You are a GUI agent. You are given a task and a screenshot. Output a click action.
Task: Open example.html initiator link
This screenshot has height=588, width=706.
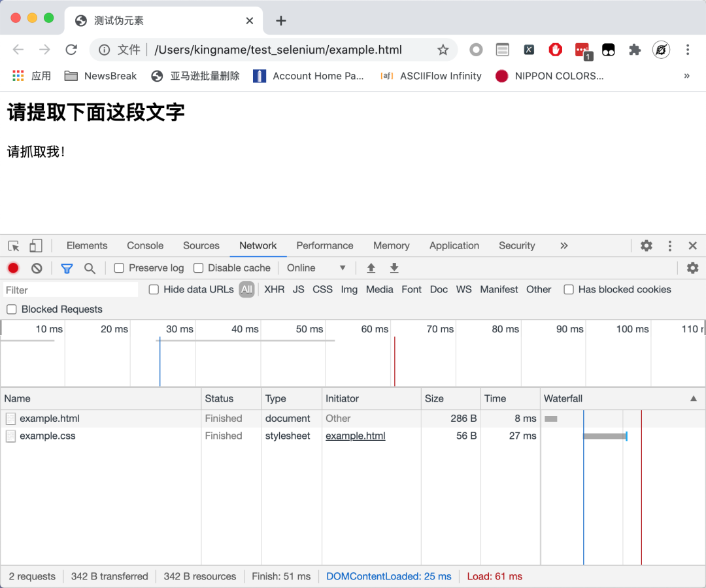[355, 436]
